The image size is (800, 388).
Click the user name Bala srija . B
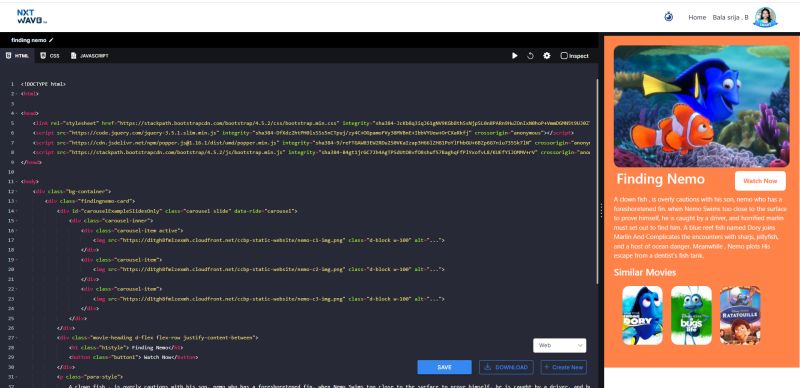click(x=731, y=17)
